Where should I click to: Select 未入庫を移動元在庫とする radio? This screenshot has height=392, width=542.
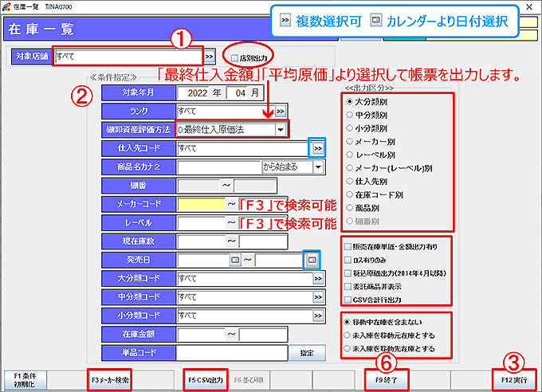[x=347, y=335]
